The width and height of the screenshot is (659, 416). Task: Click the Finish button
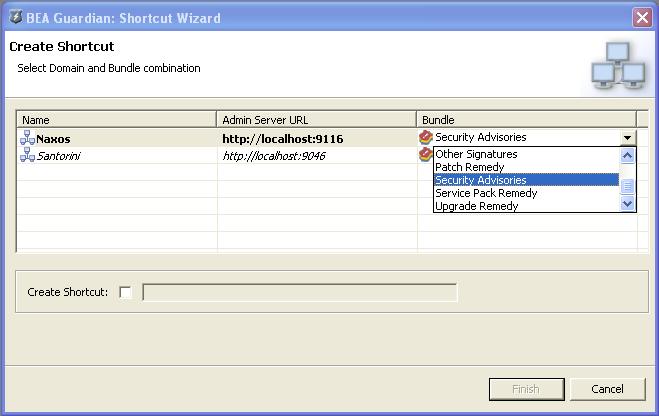(526, 389)
